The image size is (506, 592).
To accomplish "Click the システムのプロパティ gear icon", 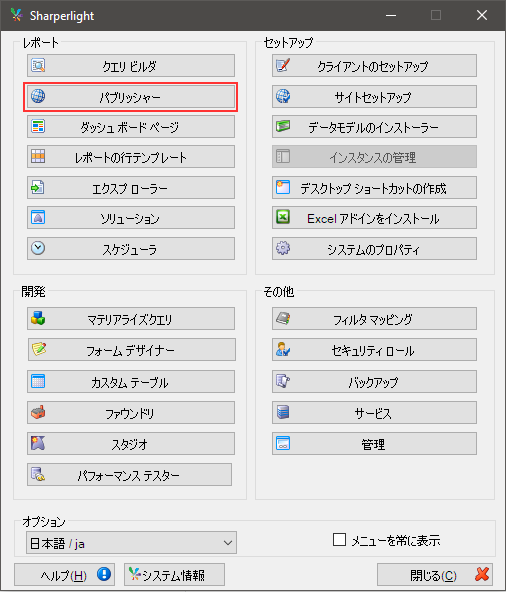I will click(283, 248).
